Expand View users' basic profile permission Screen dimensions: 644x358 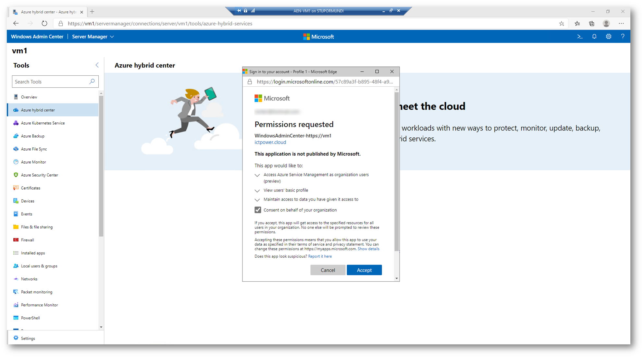pos(257,191)
